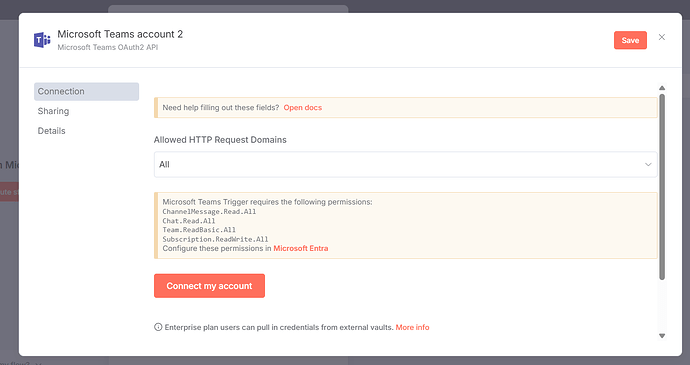690x365 pixels.
Task: Click Team.ReadBasic.All permission text
Action: click(x=199, y=230)
